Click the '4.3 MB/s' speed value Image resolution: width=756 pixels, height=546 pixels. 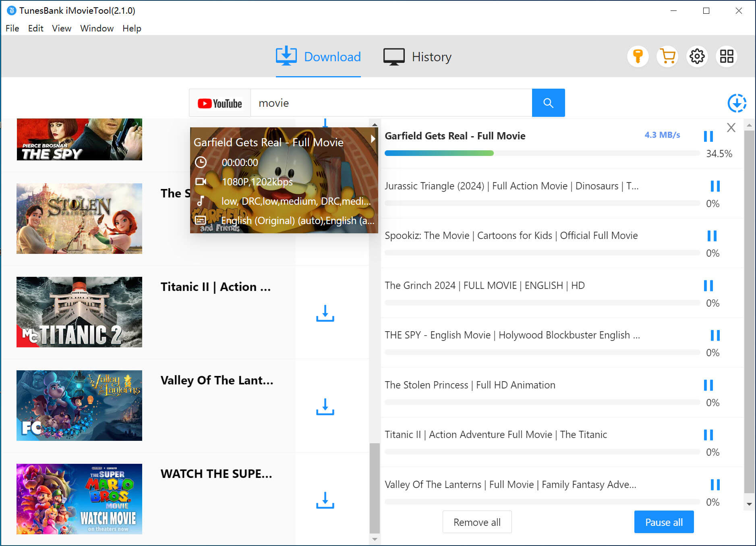(662, 135)
